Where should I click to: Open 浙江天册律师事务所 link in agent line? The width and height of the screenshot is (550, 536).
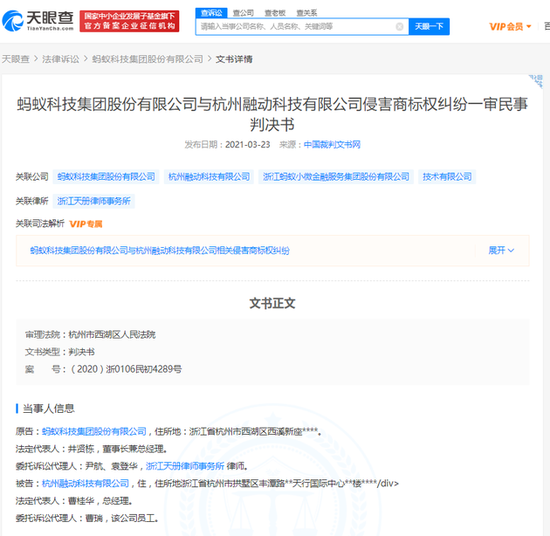(x=185, y=466)
